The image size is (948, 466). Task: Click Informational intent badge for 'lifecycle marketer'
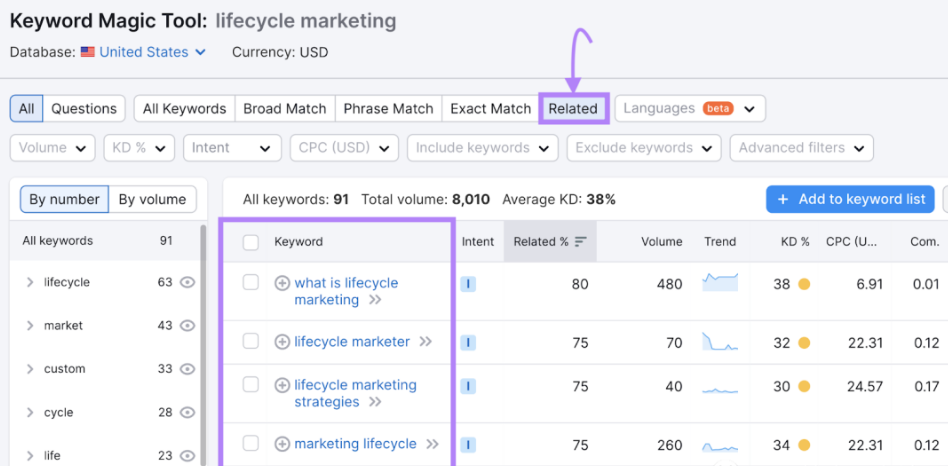point(468,342)
